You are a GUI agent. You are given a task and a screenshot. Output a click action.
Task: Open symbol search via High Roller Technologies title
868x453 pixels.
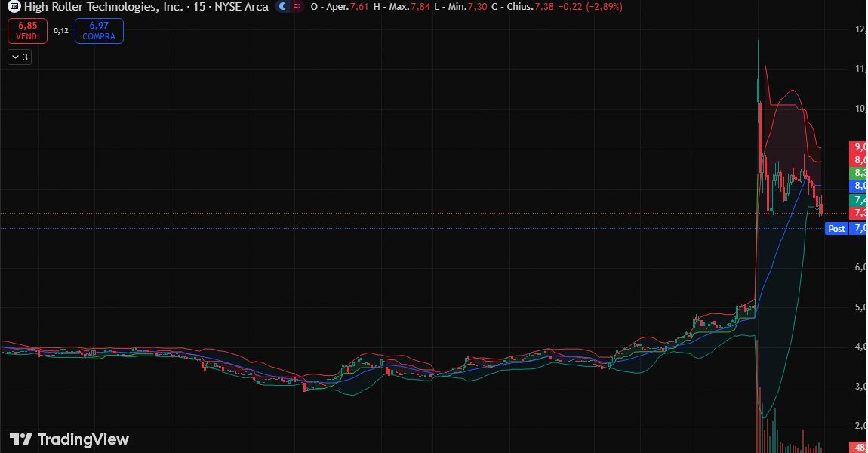click(103, 7)
